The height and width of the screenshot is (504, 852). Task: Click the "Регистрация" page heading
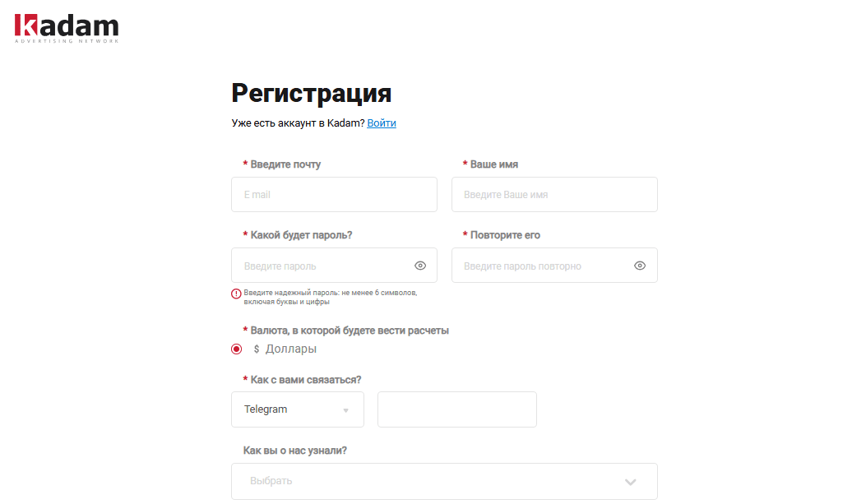coord(311,93)
